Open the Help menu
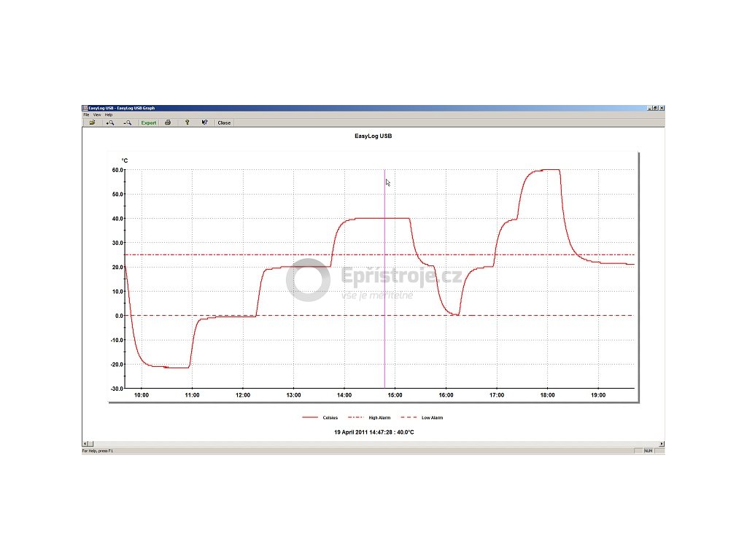The image size is (747, 560). pyautogui.click(x=109, y=114)
